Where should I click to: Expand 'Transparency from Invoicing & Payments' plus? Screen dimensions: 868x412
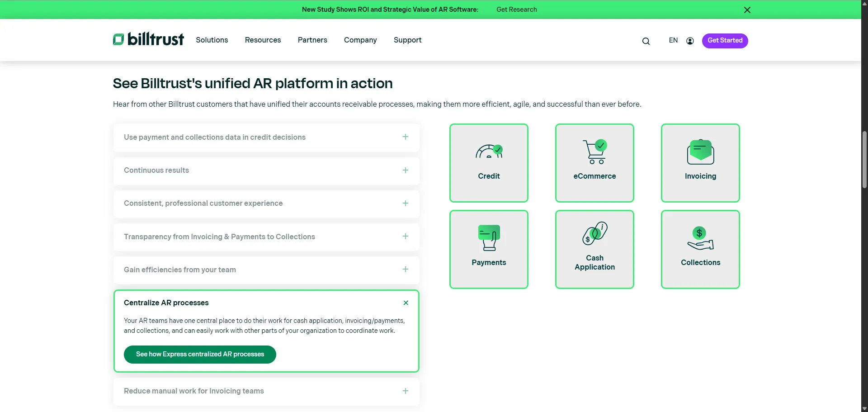tap(406, 237)
